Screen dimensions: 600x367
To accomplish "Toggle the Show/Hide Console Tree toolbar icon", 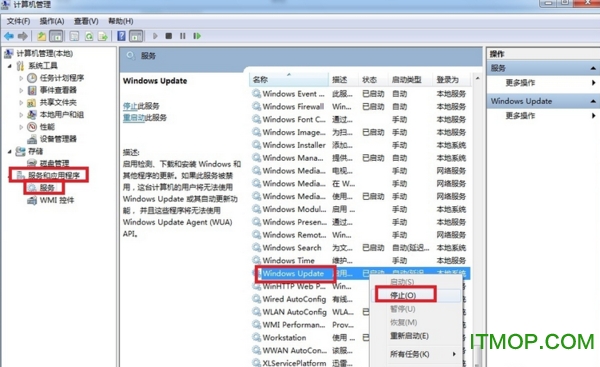I will (x=56, y=36).
